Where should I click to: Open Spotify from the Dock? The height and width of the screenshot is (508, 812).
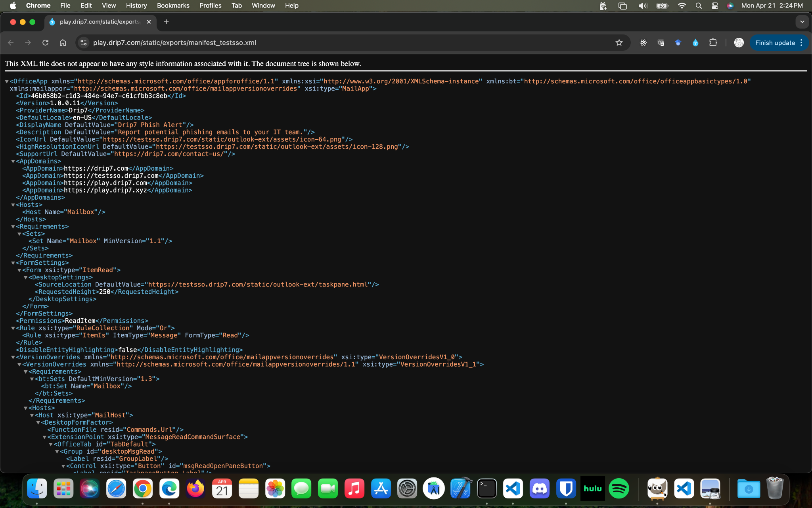tap(619, 489)
